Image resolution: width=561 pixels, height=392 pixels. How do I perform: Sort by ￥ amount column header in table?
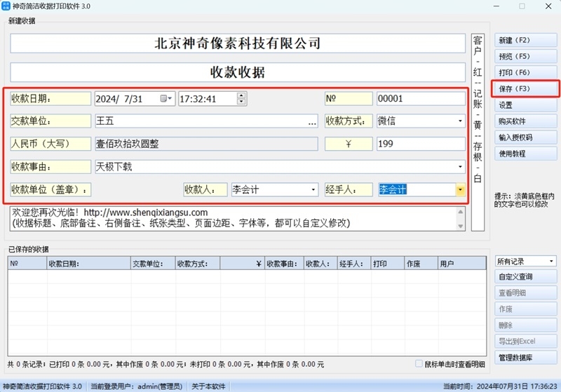pos(243,264)
